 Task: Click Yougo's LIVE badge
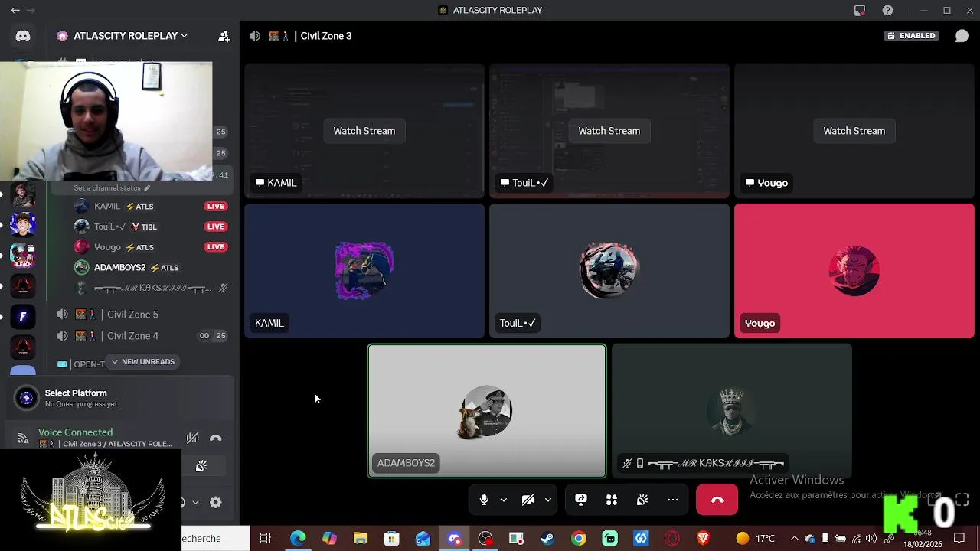click(216, 247)
